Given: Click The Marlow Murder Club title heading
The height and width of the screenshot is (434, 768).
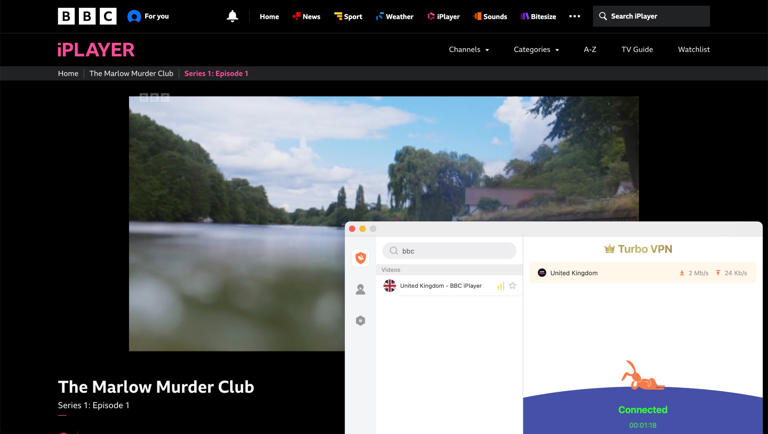Looking at the screenshot, I should pos(156,387).
